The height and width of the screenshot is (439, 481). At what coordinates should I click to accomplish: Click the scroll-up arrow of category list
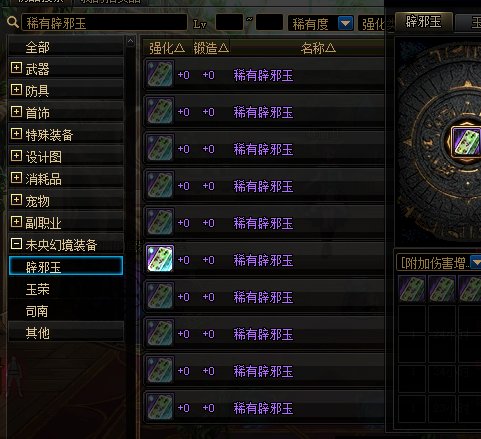click(130, 41)
